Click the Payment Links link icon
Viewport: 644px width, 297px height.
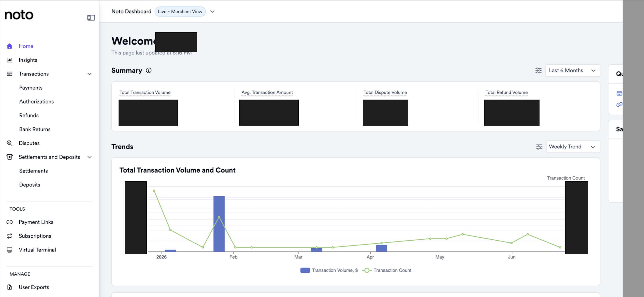[x=10, y=222]
